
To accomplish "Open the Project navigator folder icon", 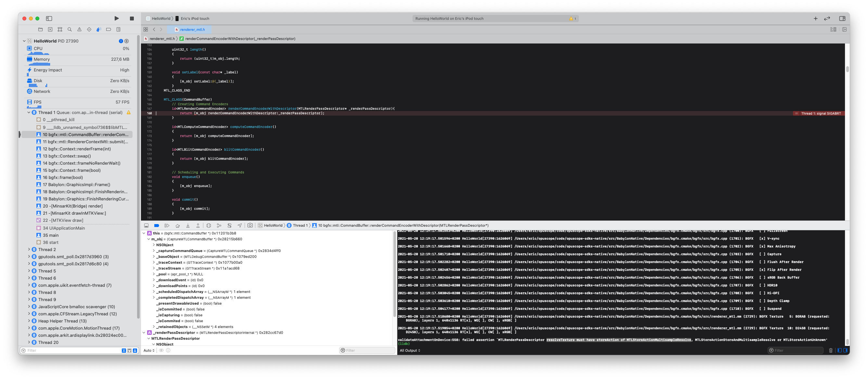I will 40,29.
